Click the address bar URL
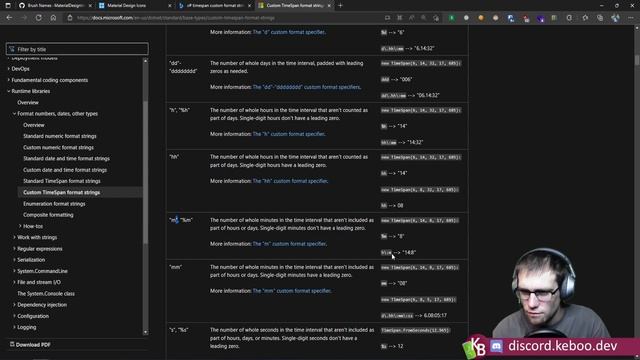Viewport: 640px width, 360px height. pyautogui.click(x=176, y=18)
